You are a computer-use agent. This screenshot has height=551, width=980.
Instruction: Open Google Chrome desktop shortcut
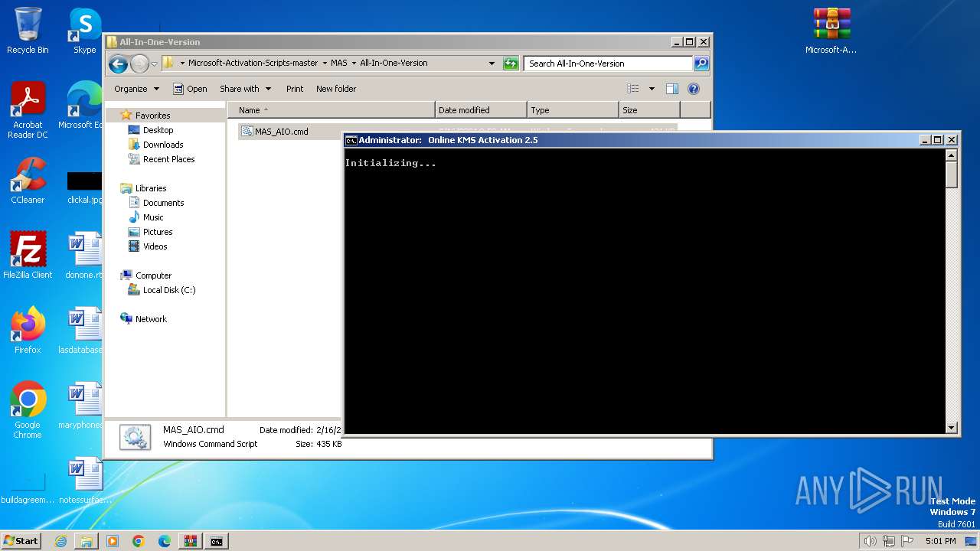click(28, 411)
